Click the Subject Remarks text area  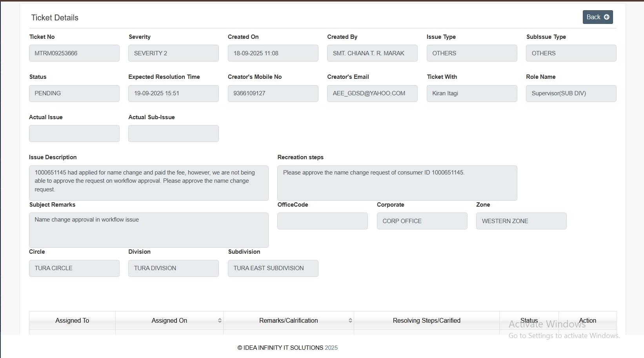point(149,230)
